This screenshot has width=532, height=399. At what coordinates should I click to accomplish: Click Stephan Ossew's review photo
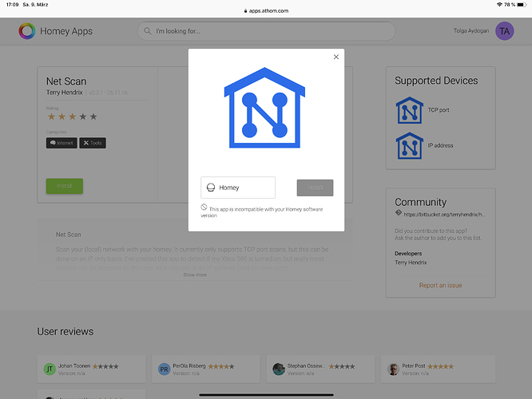point(279,369)
